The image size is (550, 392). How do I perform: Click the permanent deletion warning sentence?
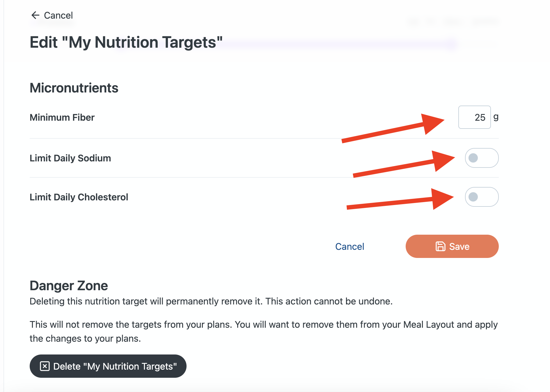tap(211, 301)
